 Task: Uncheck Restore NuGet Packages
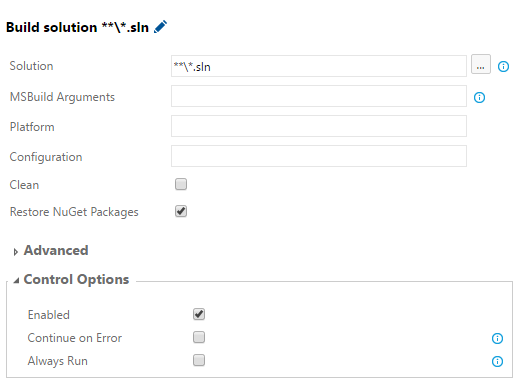(181, 211)
